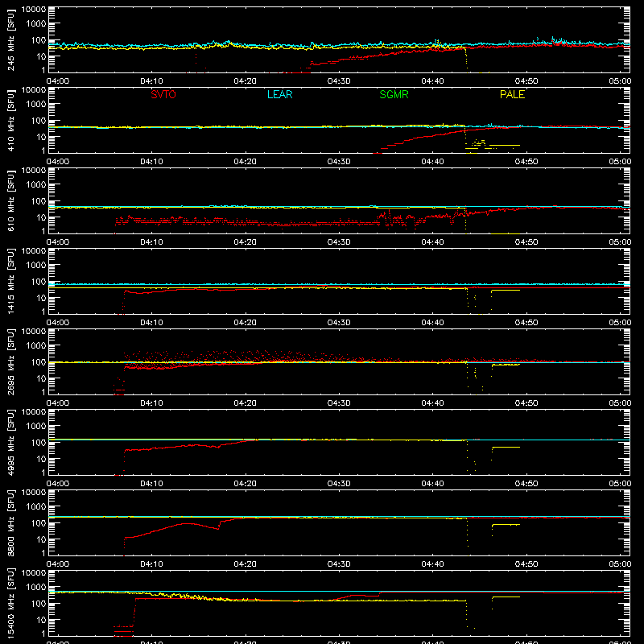Select the '4995 MHz [SFU]' axis label

click(x=10, y=442)
